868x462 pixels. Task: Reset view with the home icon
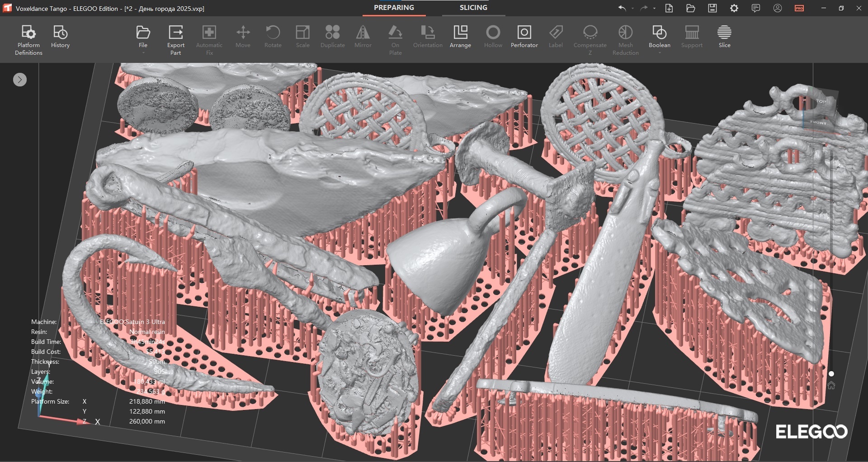831,386
